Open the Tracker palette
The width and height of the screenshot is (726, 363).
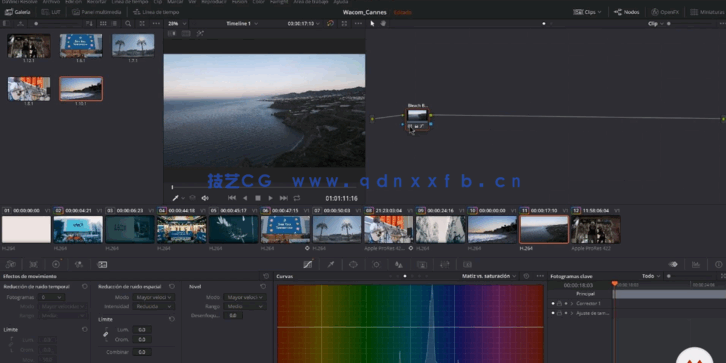click(376, 264)
